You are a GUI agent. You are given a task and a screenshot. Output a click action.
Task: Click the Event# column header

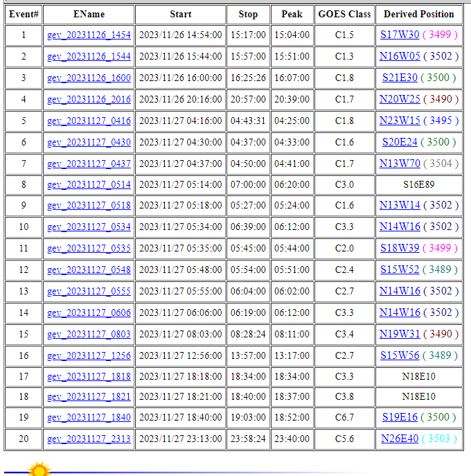24,15
